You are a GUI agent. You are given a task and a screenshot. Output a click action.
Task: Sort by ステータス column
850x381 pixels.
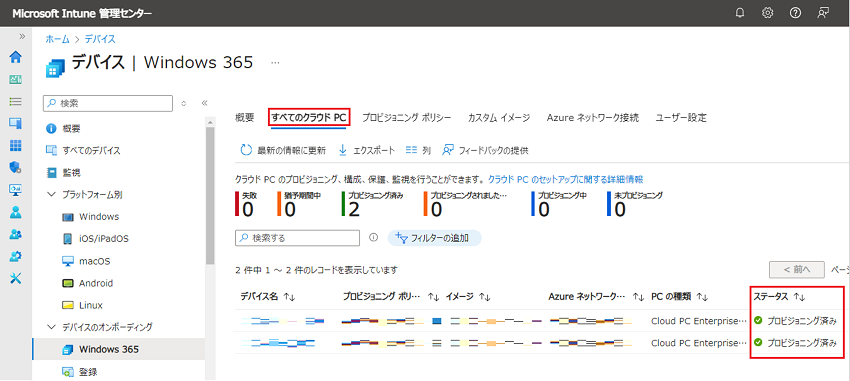[x=779, y=296]
